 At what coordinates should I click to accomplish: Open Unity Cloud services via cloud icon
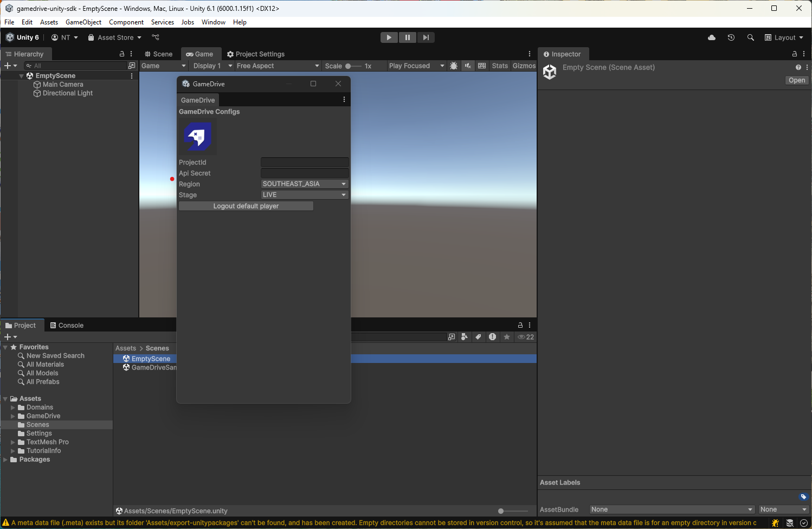point(712,37)
